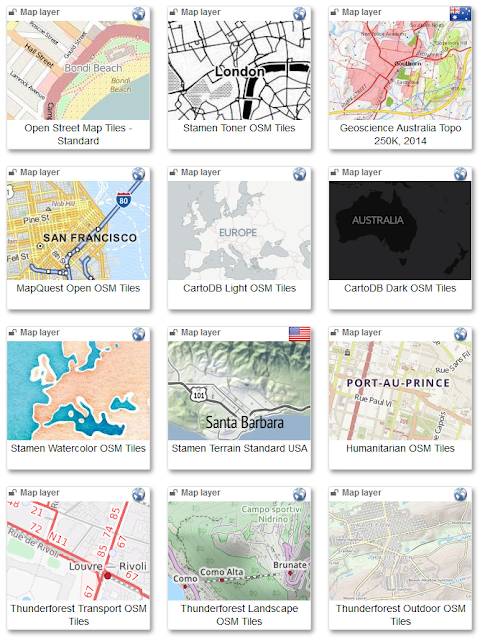Select Stamen Terrain Standard USA title
Viewport: 485px width, 640px height.
coord(239,448)
